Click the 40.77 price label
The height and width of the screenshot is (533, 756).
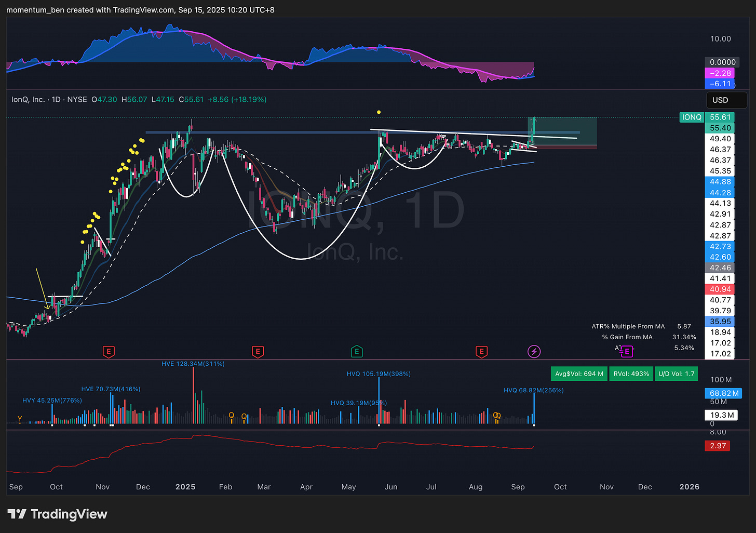[x=720, y=300]
